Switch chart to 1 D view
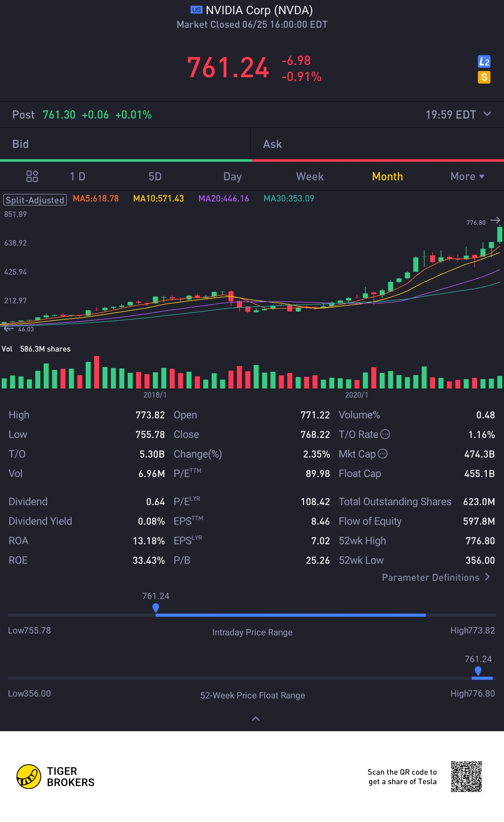Screen dimensions: 504x822 pos(78,176)
